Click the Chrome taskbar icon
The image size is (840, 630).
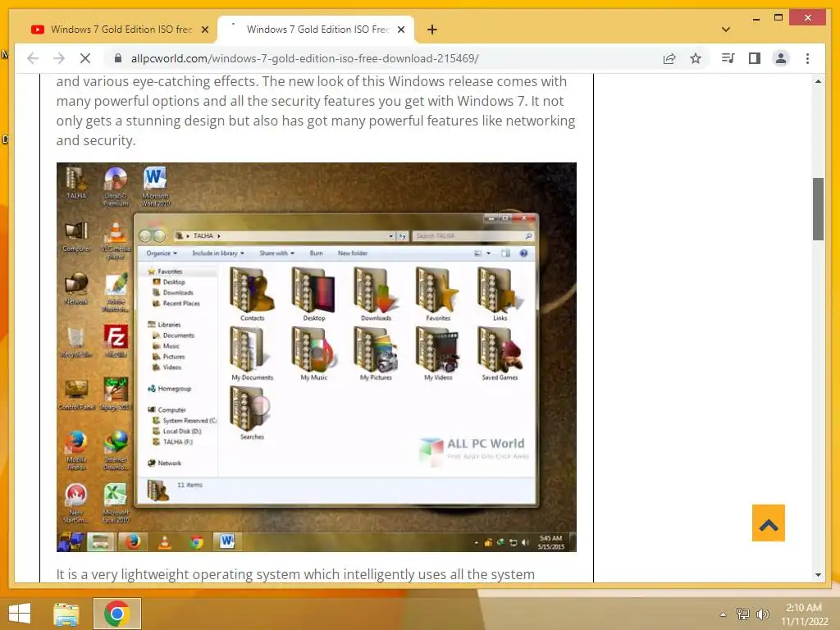click(116, 614)
